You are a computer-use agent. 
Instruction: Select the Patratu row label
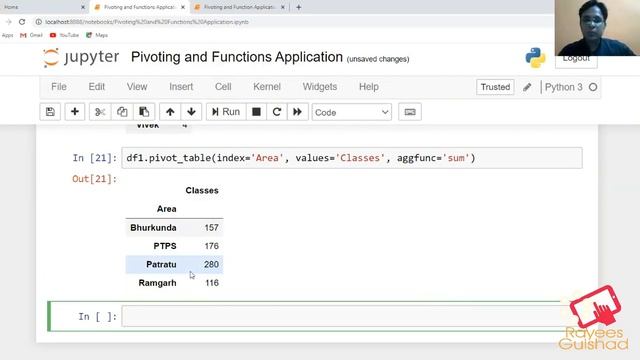coord(161,264)
